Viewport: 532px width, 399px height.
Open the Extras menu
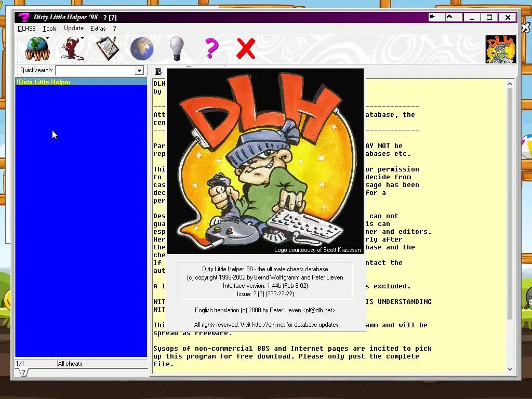(98, 29)
